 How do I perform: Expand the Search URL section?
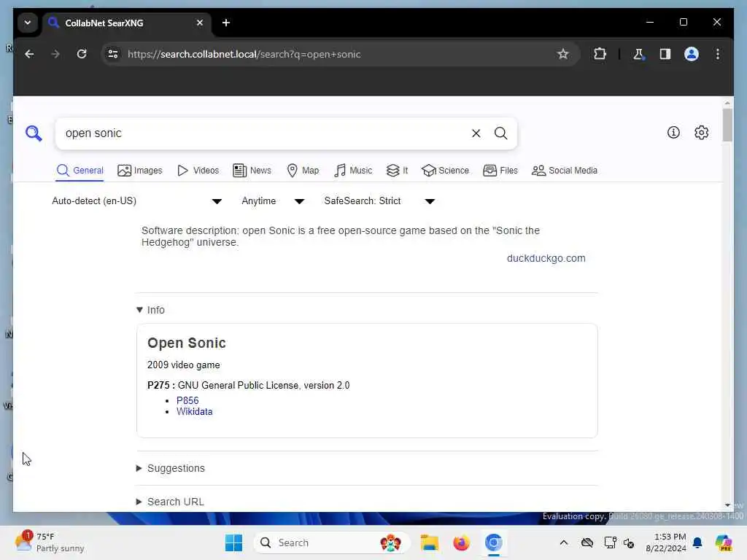coord(170,502)
